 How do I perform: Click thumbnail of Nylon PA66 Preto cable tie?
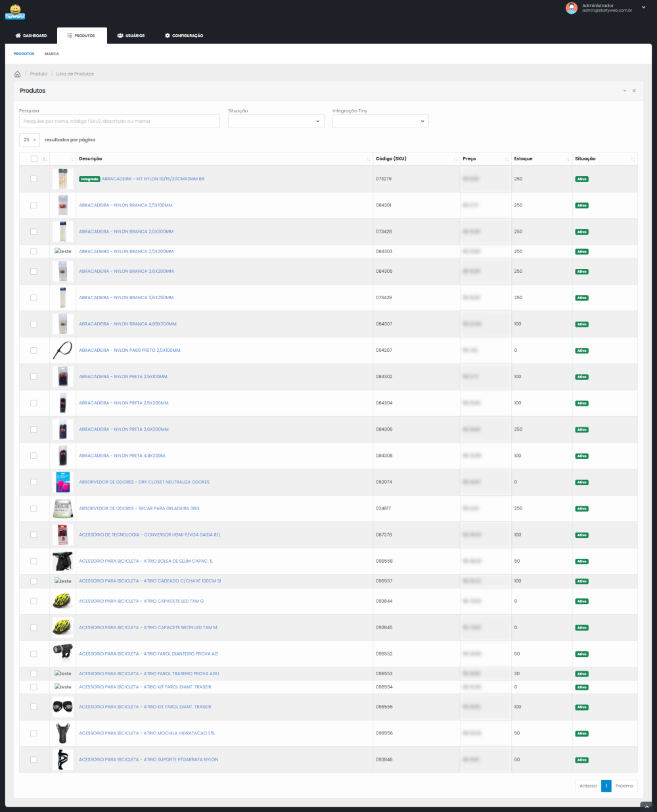point(62,350)
